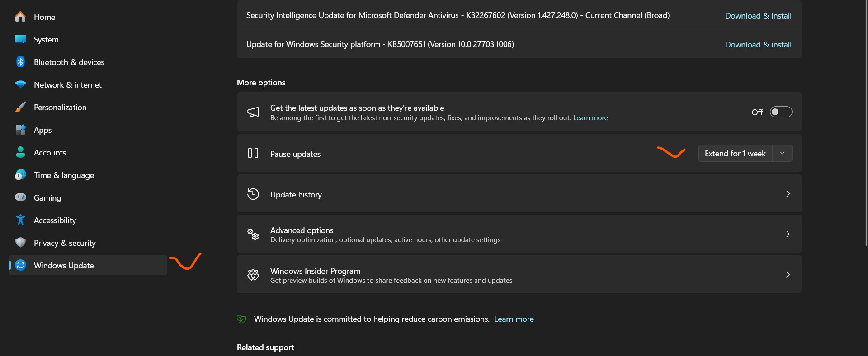
Task: Expand Update history via its chevron
Action: pos(788,194)
